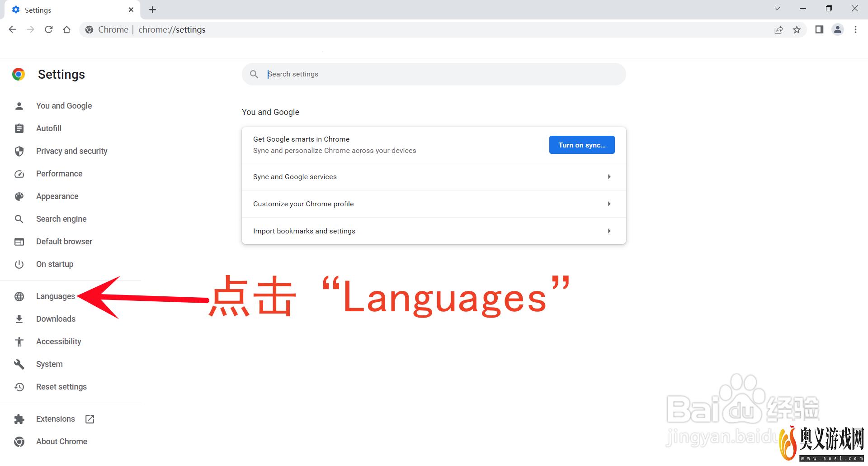
Task: Reload the settings page
Action: point(48,29)
